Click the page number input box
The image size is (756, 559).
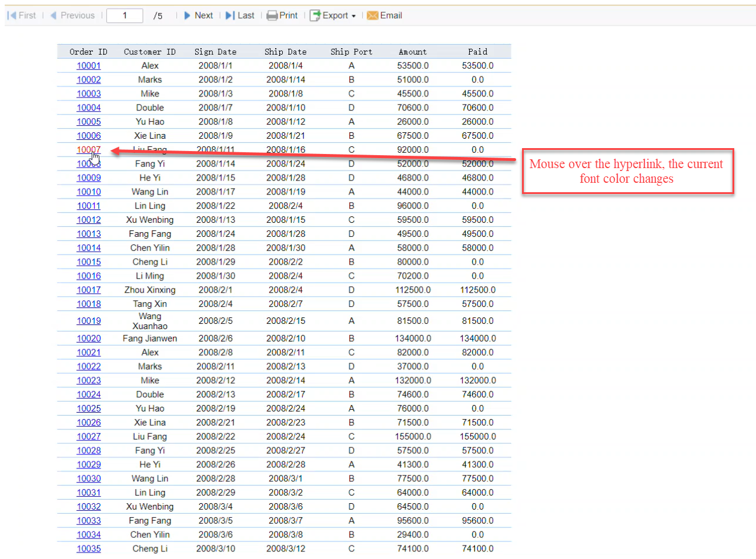125,15
